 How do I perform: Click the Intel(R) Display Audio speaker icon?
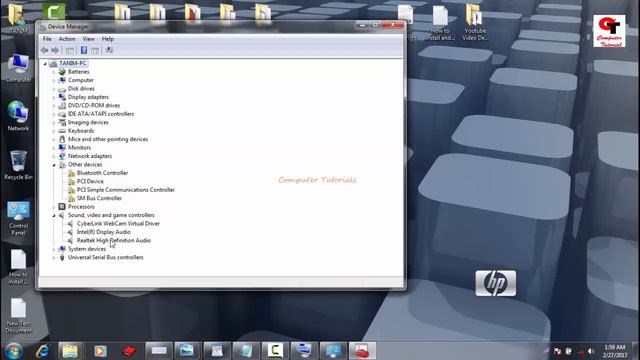tap(70, 232)
